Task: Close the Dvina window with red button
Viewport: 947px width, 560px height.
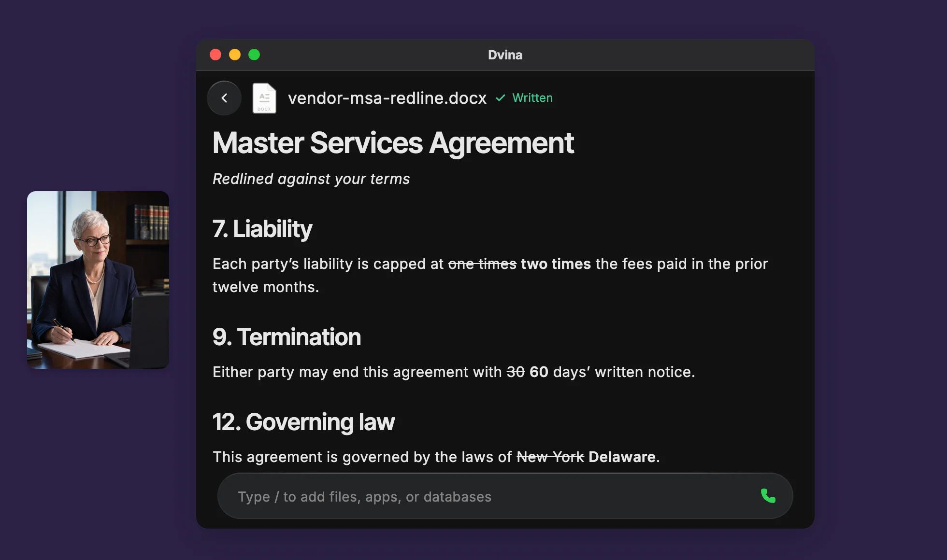Action: [x=215, y=55]
